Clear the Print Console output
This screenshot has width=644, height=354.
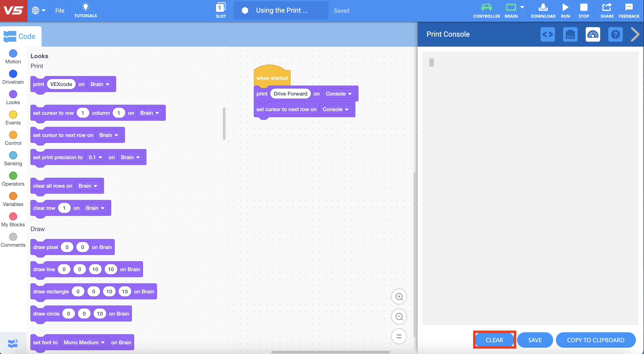pyautogui.click(x=494, y=340)
